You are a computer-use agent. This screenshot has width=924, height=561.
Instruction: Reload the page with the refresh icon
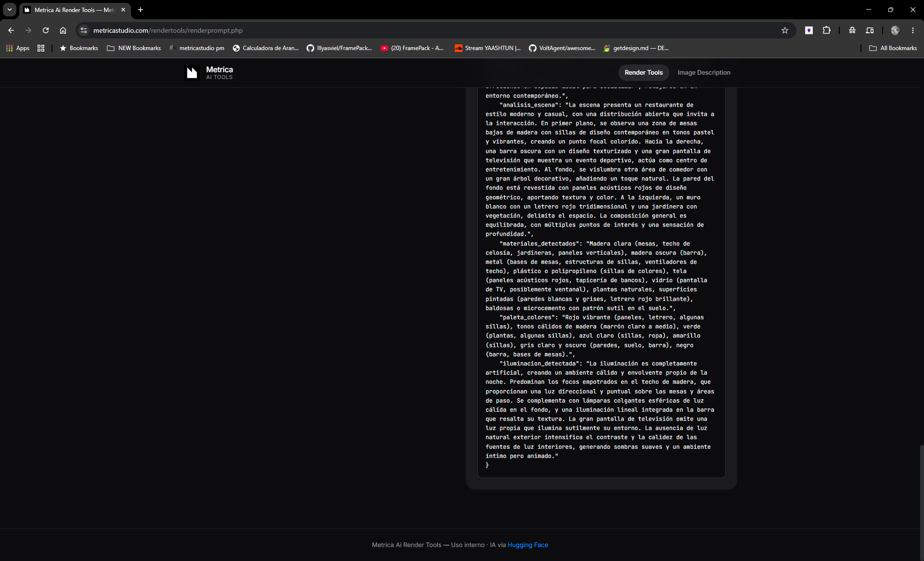46,30
